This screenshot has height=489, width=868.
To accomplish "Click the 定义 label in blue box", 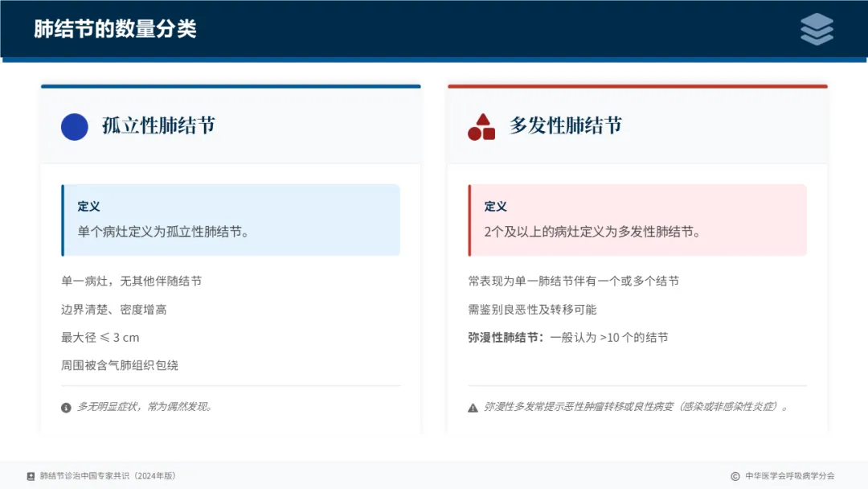I will (x=88, y=207).
